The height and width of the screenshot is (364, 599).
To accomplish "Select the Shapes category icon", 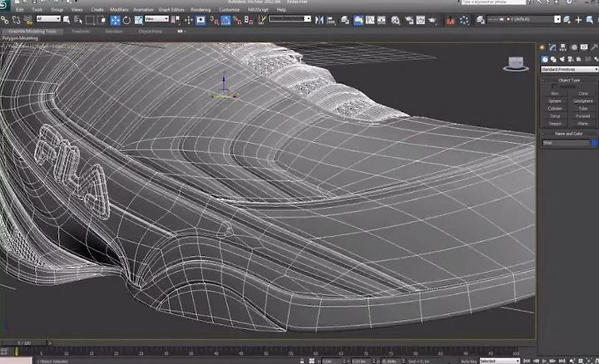I will [x=553, y=59].
